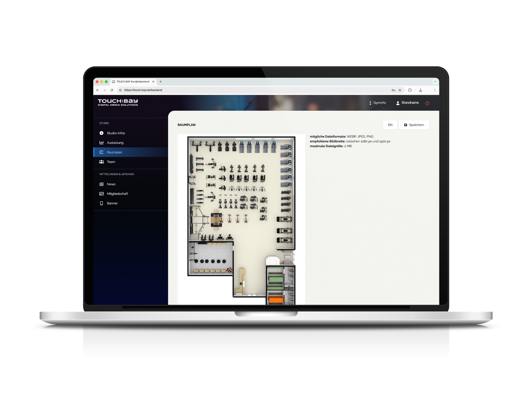The width and height of the screenshot is (532, 395).
Task: Click the red power logout icon
Action: (427, 103)
